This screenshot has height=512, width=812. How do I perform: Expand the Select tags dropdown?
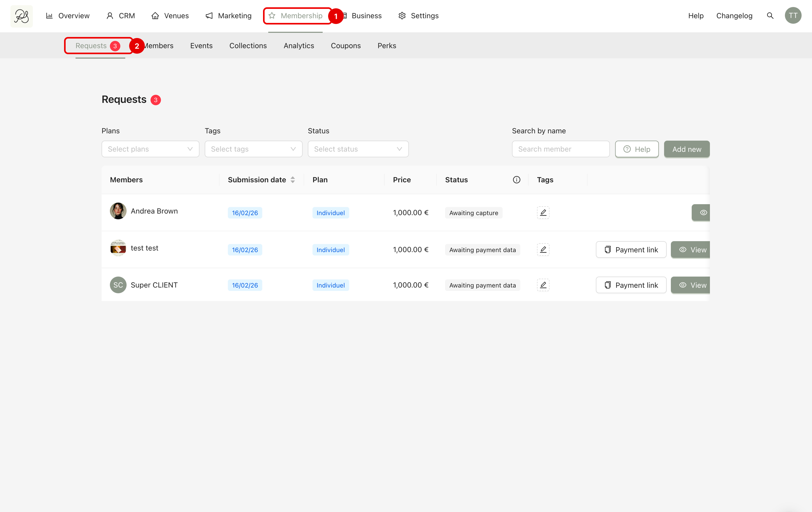click(x=253, y=149)
